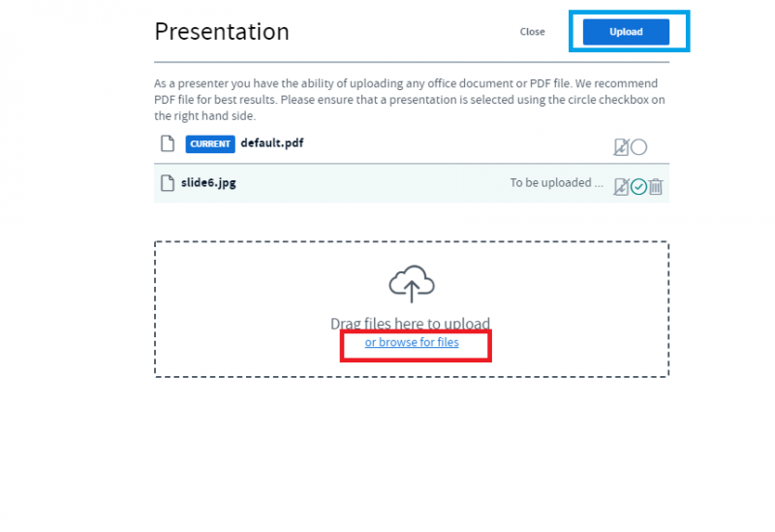Close the Presentation dialog
The width and height of the screenshot is (775, 532).
click(532, 32)
